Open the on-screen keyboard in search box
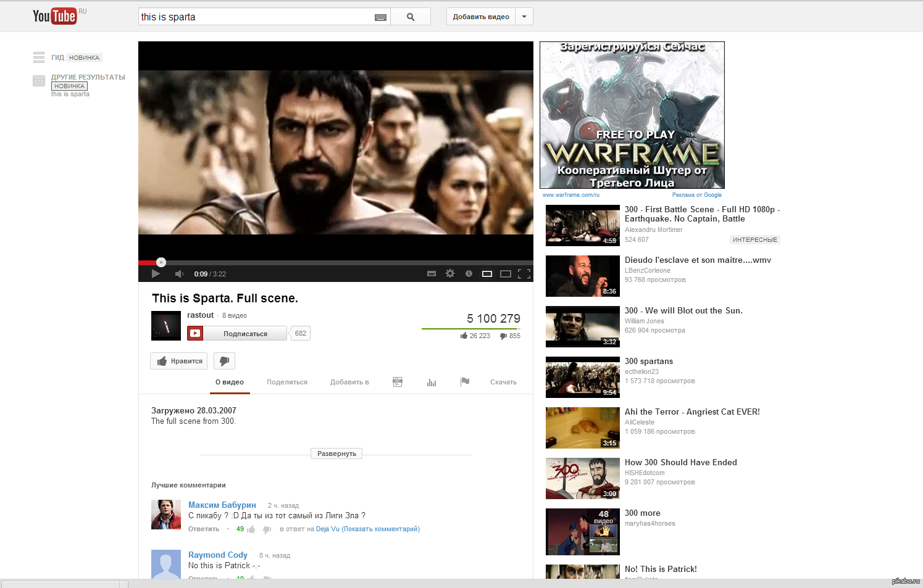 click(380, 17)
